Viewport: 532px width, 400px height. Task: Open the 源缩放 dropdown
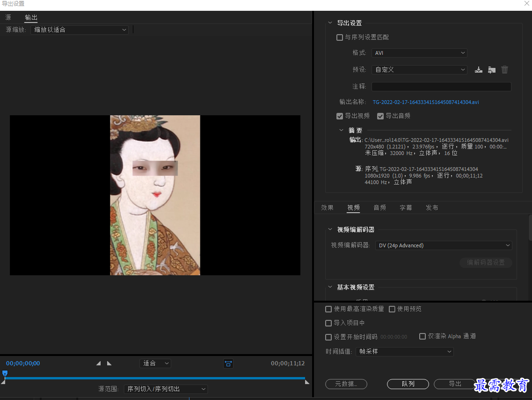[80, 30]
